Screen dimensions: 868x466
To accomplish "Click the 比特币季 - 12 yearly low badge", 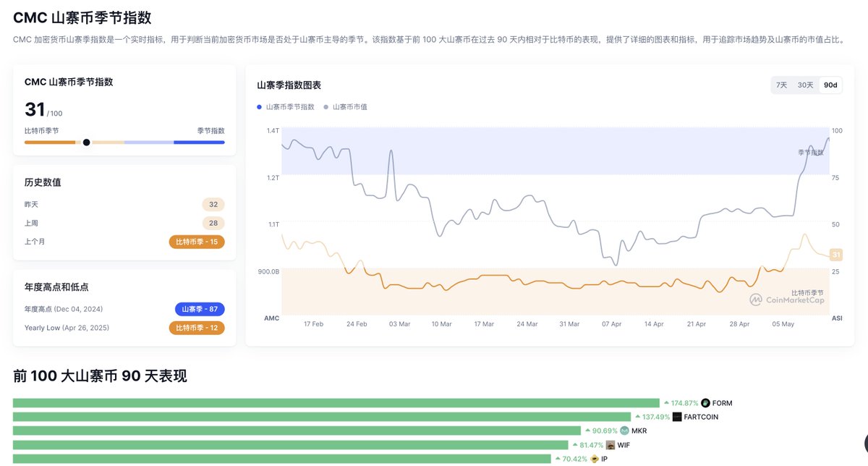I will (x=197, y=328).
